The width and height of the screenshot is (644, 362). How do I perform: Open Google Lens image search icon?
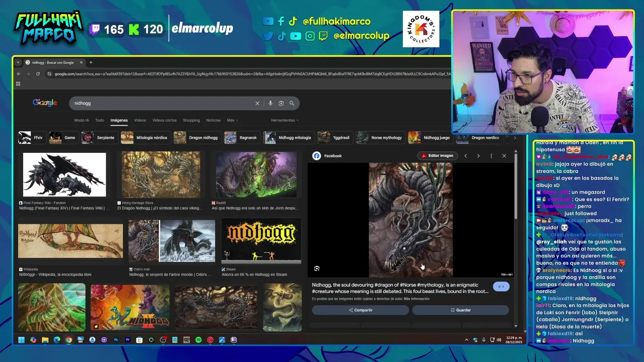281,103
